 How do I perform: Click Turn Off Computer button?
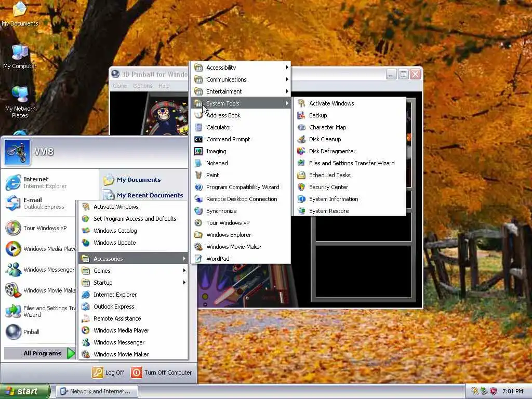pyautogui.click(x=162, y=373)
